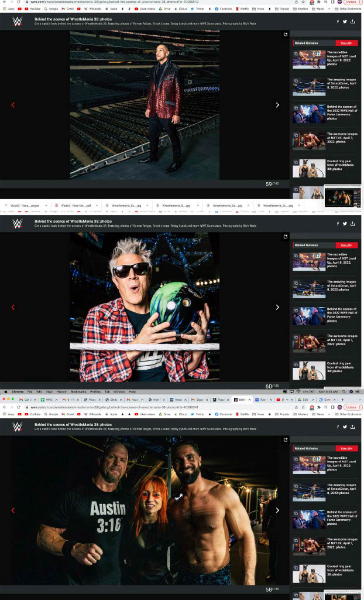
Task: Click the WWE logo above the red jacket photo
Action: coord(17,22)
